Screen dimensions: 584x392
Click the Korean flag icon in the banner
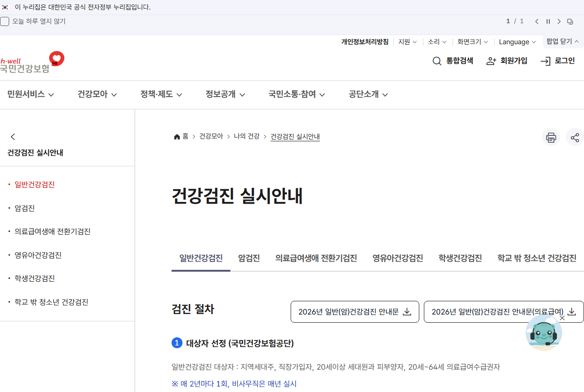5,7
